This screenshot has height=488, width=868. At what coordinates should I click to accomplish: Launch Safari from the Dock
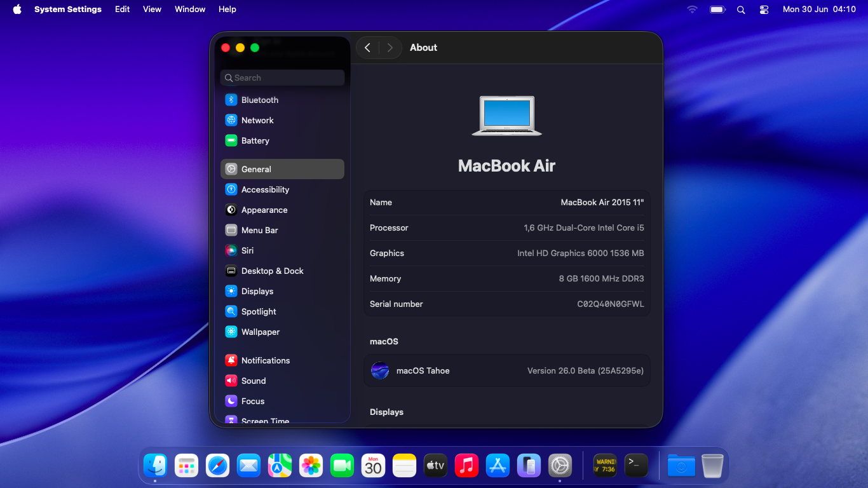[x=217, y=466]
